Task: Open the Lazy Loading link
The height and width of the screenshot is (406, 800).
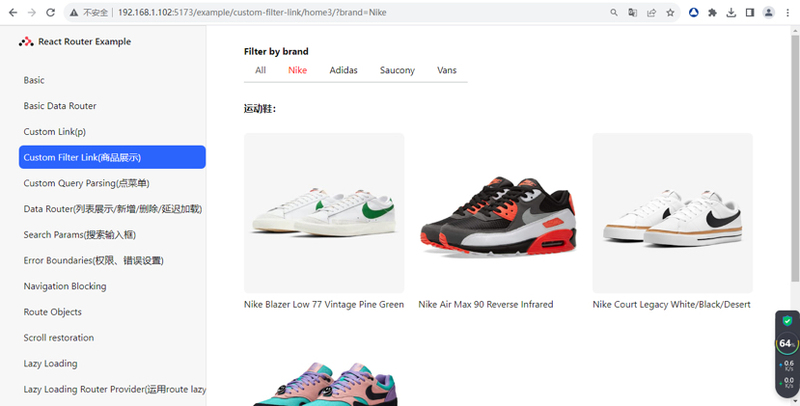Action: pos(112,363)
